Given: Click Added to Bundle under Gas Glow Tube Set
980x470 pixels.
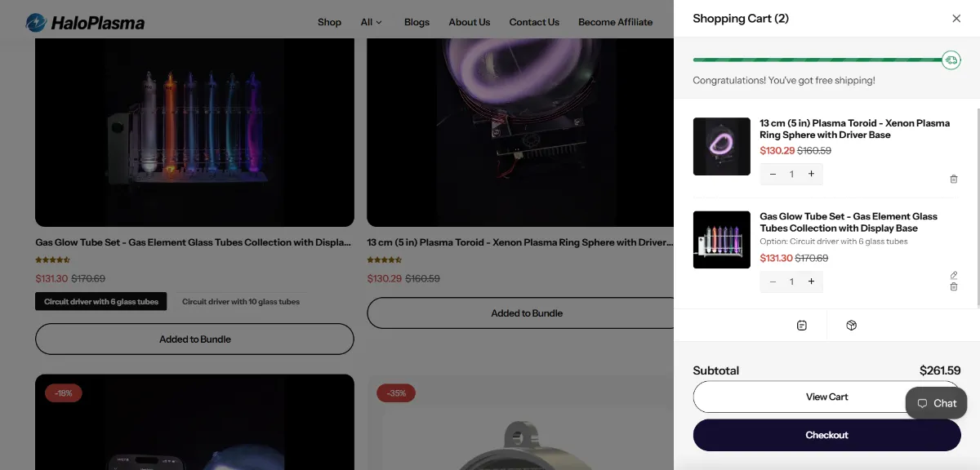Looking at the screenshot, I should [194, 339].
